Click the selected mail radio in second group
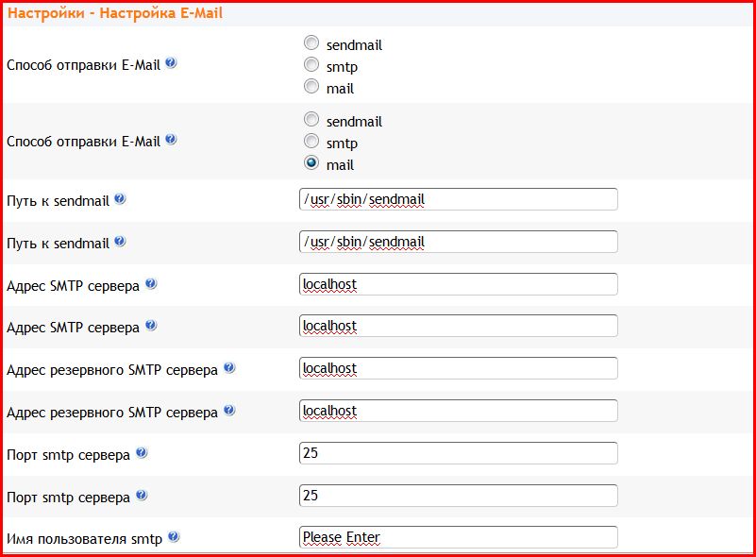Screen dimensions: 756x557 click(x=311, y=162)
